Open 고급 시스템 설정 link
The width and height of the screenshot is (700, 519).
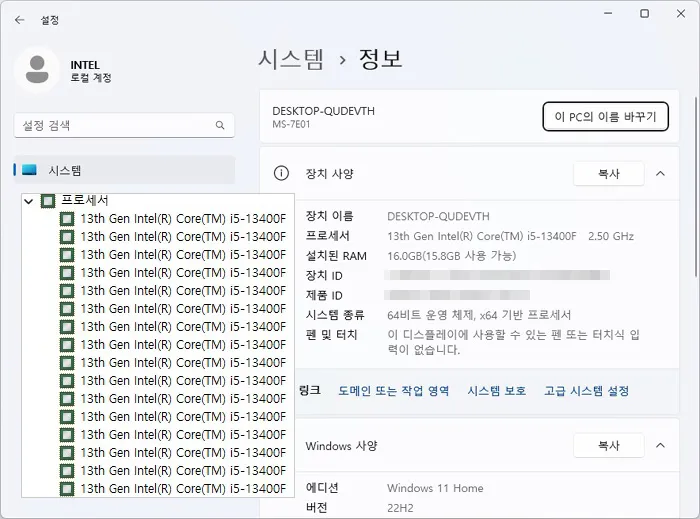586,391
